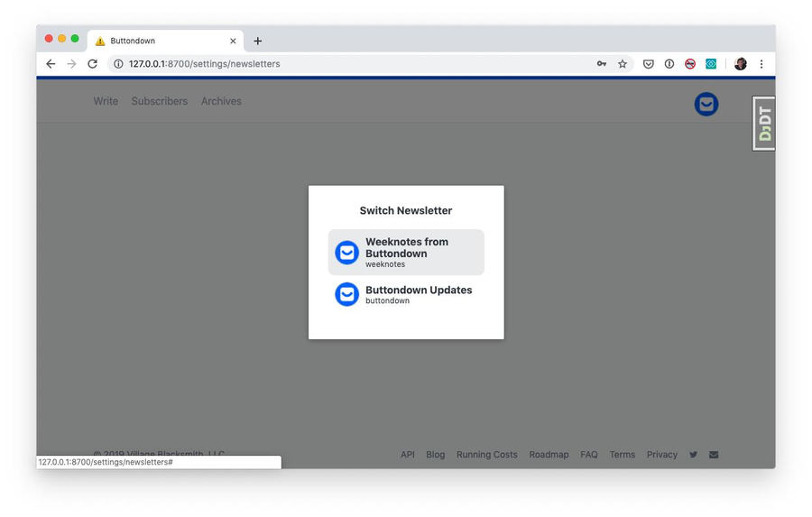This screenshot has width=812, height=517.
Task: Open the Subscribers page
Action: click(160, 101)
